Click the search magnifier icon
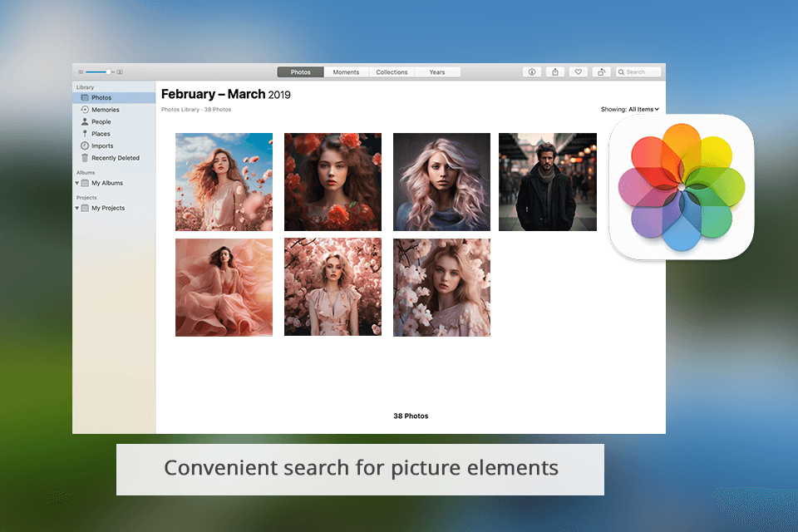 click(621, 72)
